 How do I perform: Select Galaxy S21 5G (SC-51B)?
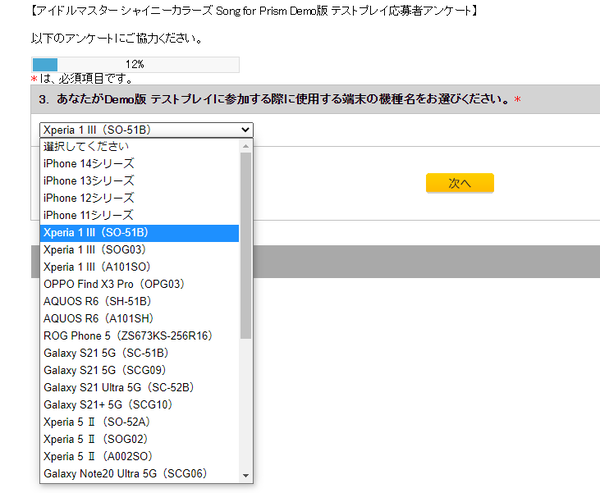[x=140, y=353]
